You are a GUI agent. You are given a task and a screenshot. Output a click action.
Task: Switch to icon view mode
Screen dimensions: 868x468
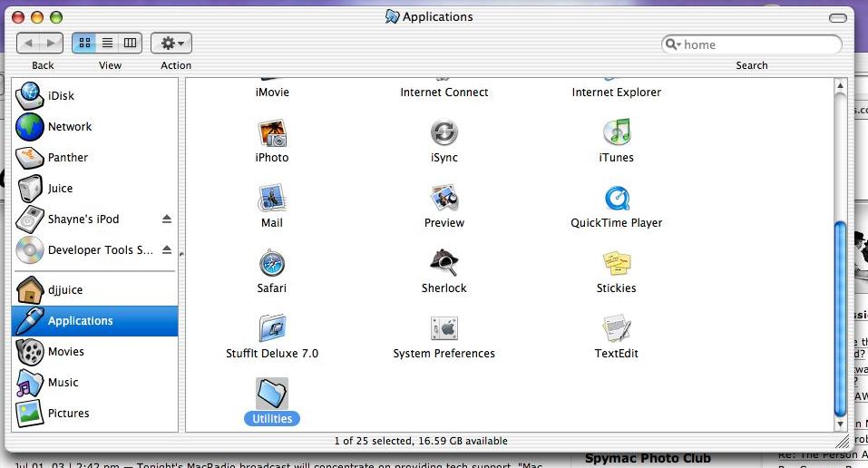[84, 43]
